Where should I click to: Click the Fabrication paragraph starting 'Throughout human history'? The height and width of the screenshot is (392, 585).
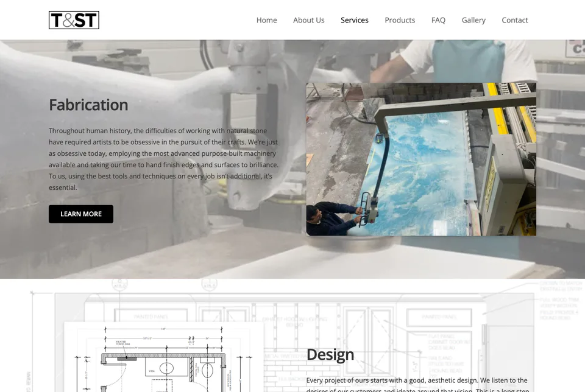coord(163,159)
